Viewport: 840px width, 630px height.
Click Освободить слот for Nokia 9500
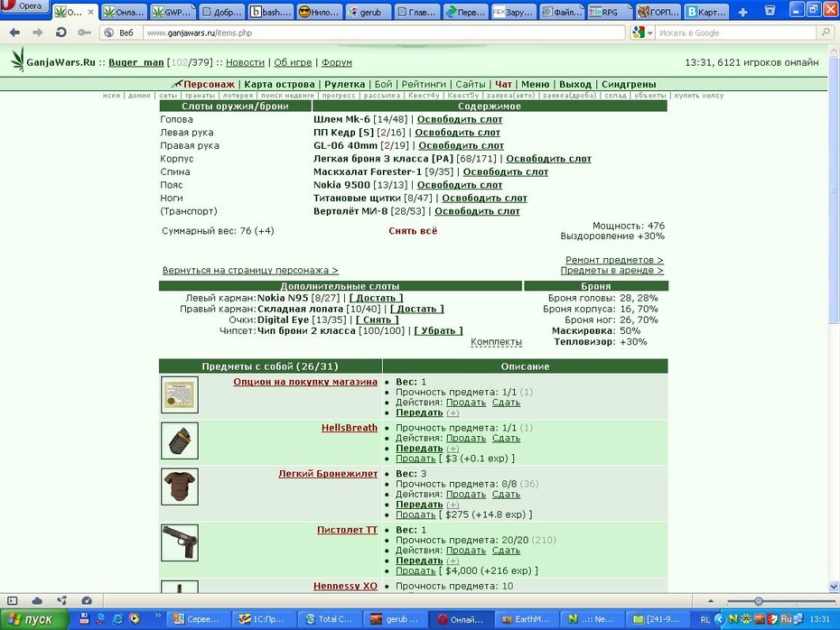click(x=460, y=185)
